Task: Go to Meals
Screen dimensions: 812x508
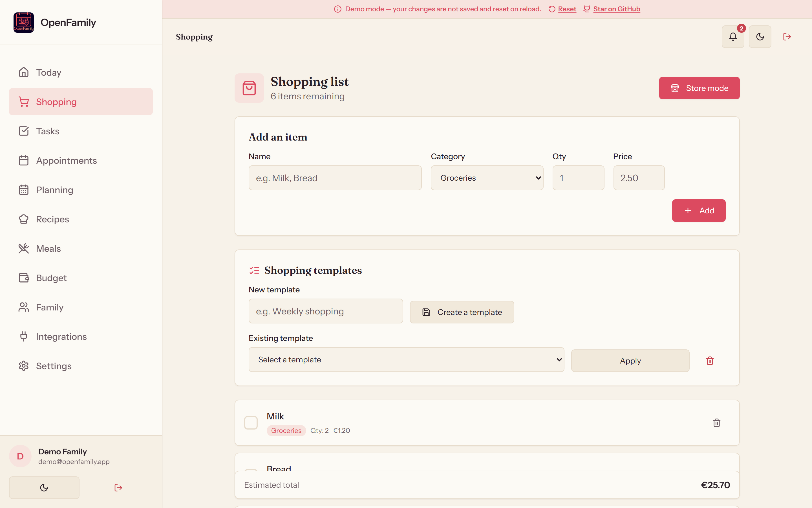Action: (x=81, y=248)
